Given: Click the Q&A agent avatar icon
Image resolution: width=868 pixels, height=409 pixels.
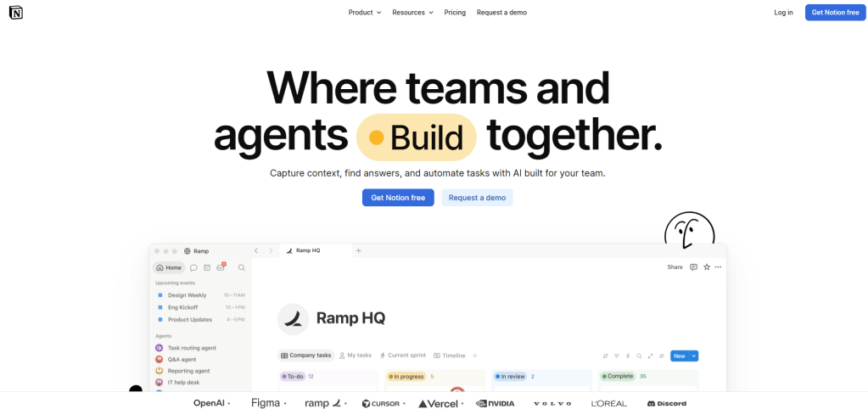Looking at the screenshot, I should (160, 359).
